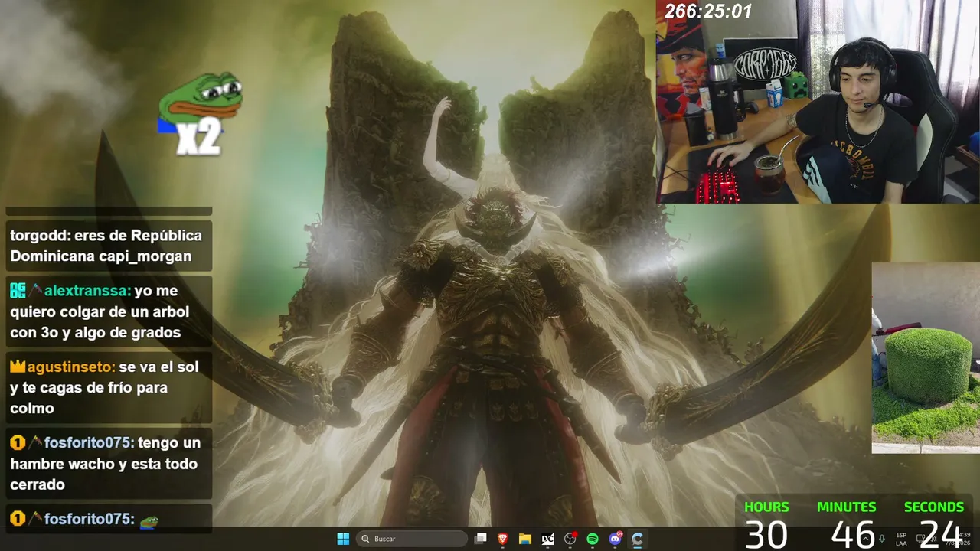The height and width of the screenshot is (551, 980).
Task: Switch to OBS Studio in the taskbar
Action: point(570,539)
